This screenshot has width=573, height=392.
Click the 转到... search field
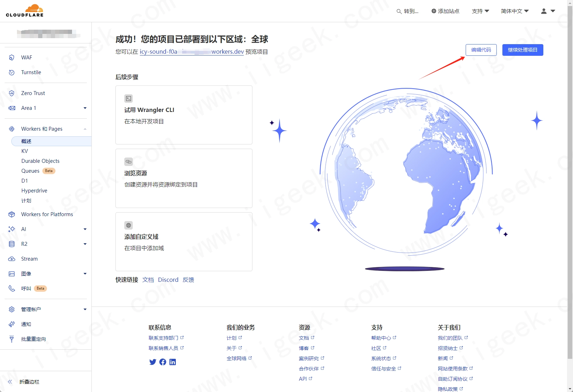(x=407, y=11)
